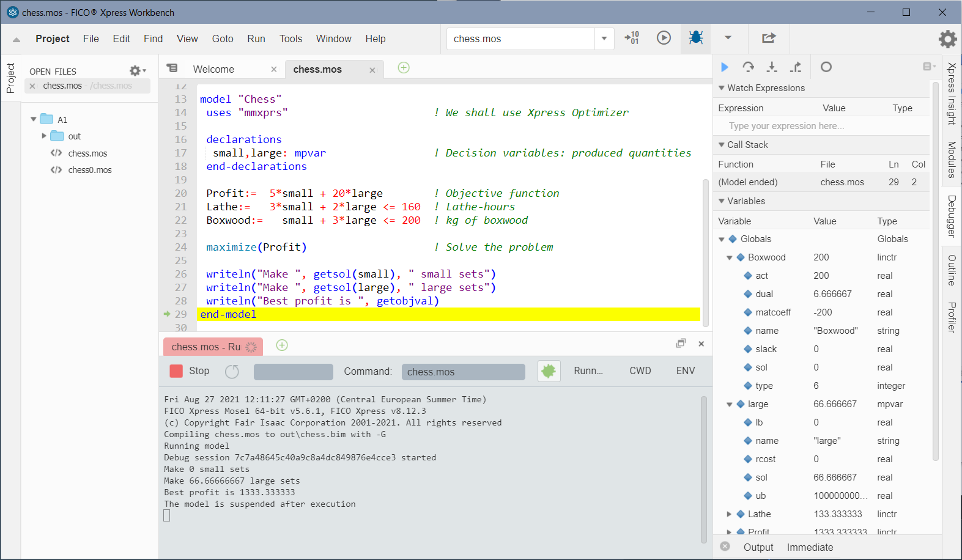Screen dimensions: 962x560
Task: Open the Xpress Insight side tab
Action: (x=952, y=94)
